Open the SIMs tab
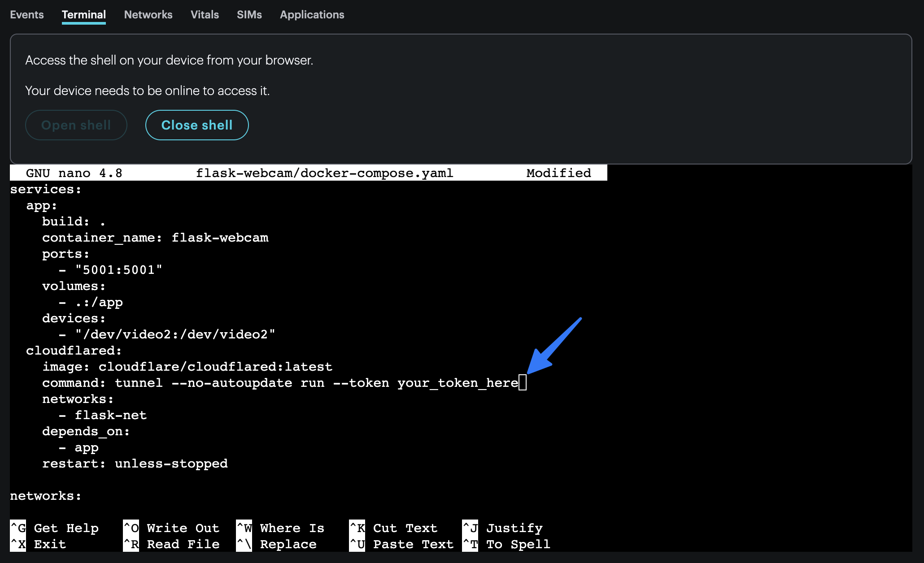 (249, 15)
